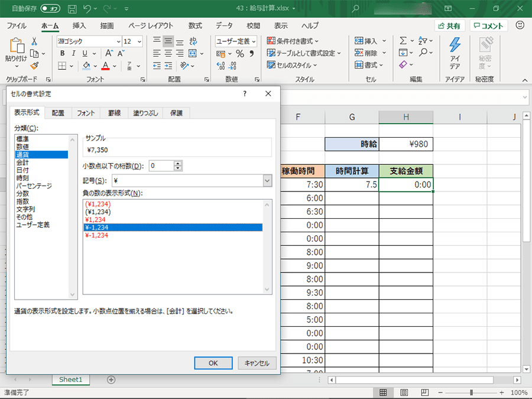Click the decrease font size icon
The height and width of the screenshot is (399, 532).
coord(121,53)
